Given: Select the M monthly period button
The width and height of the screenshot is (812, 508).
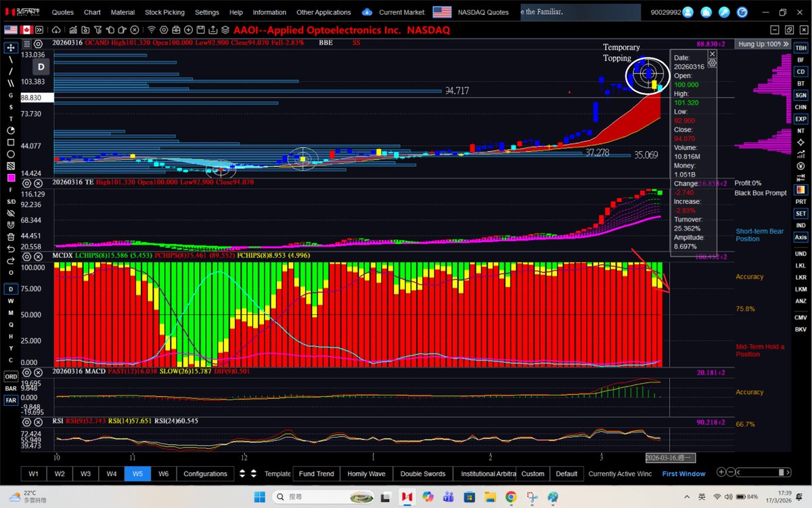Looking at the screenshot, I should pyautogui.click(x=11, y=313).
